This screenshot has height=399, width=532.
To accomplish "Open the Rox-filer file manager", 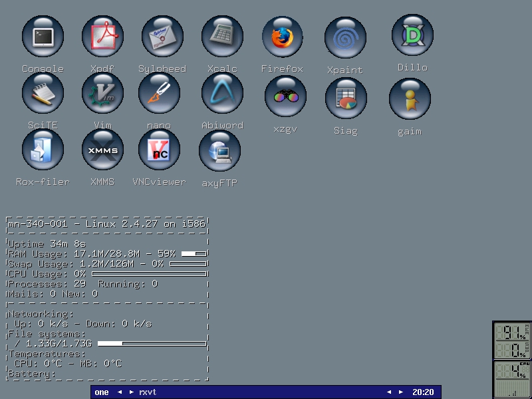I will tap(43, 150).
